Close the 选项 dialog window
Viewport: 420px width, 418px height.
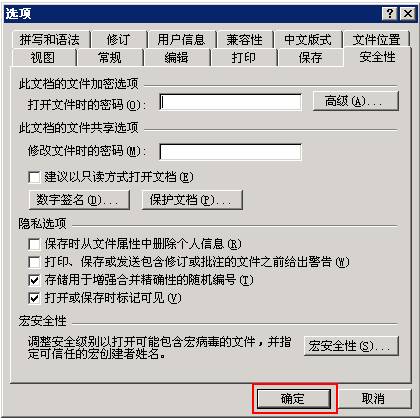(407, 14)
